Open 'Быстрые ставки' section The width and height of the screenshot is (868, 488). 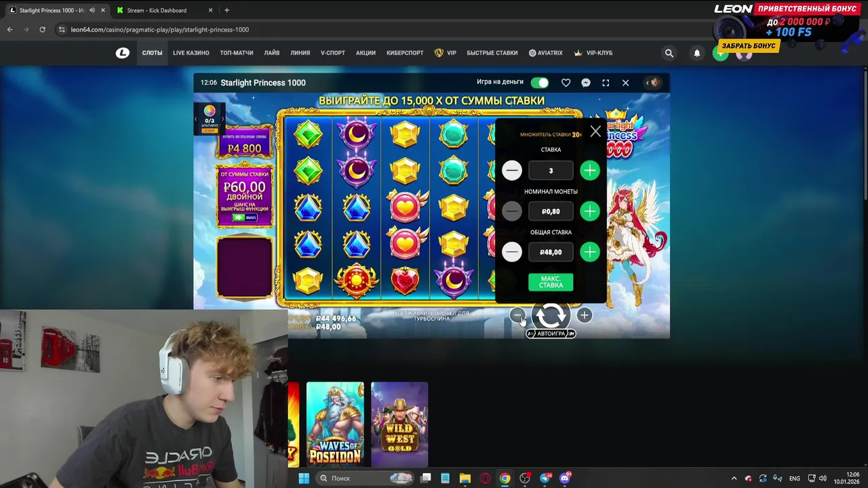(x=492, y=53)
